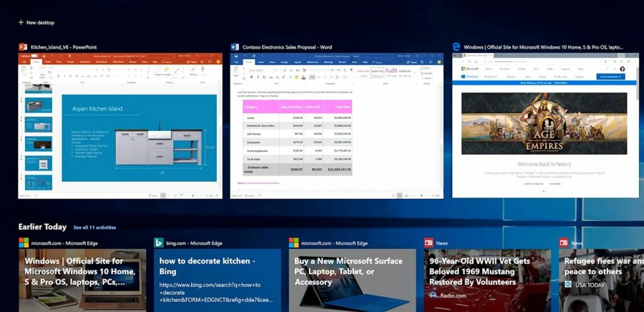
Task: Open the File tab in the Word window
Action: pos(236,62)
